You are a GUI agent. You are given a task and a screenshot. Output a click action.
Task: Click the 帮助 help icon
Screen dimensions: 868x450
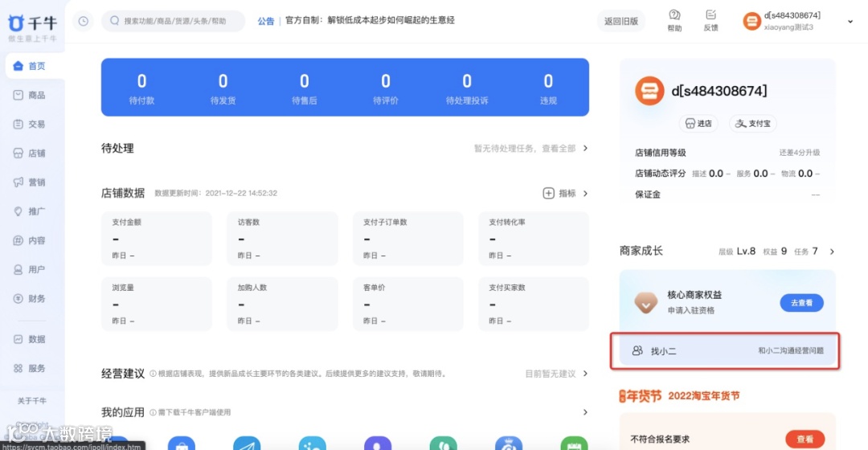click(674, 15)
